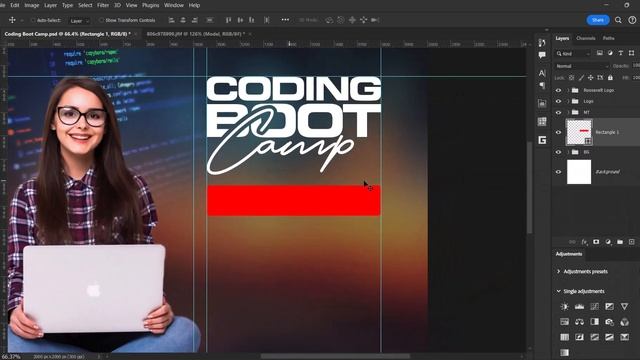This screenshot has width=640, height=360.
Task: Expand the MT group
Action: [x=568, y=112]
